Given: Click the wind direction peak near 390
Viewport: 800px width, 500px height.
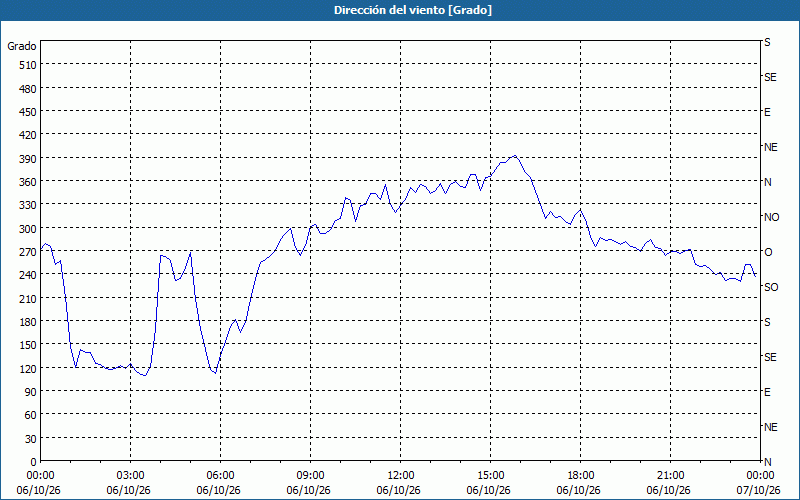Looking at the screenshot, I should click(x=515, y=156).
